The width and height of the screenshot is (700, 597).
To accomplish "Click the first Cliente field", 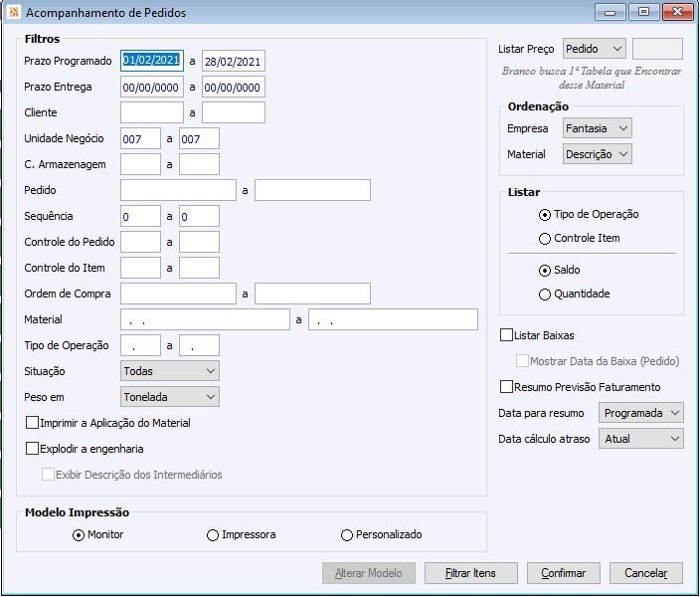I will coord(152,112).
